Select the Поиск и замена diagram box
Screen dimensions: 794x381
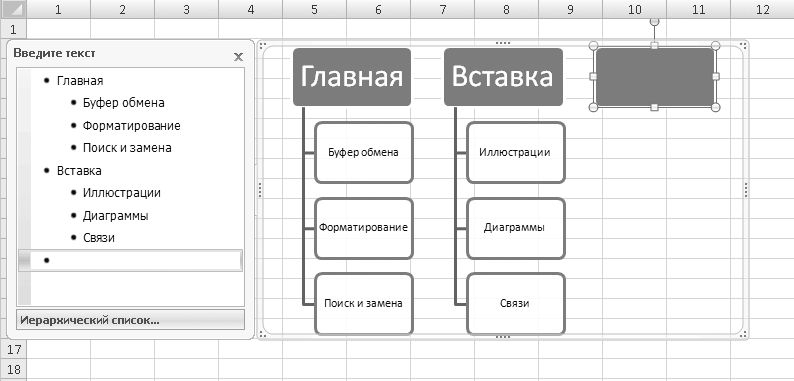[364, 303]
